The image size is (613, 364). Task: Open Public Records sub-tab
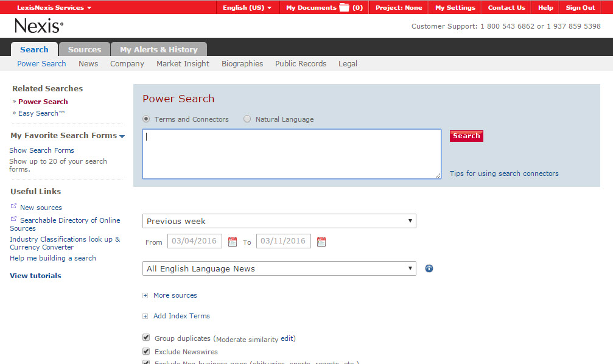[301, 64]
